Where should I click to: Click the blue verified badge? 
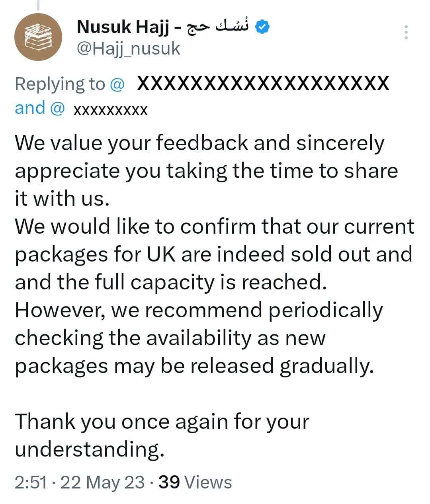[x=262, y=27]
